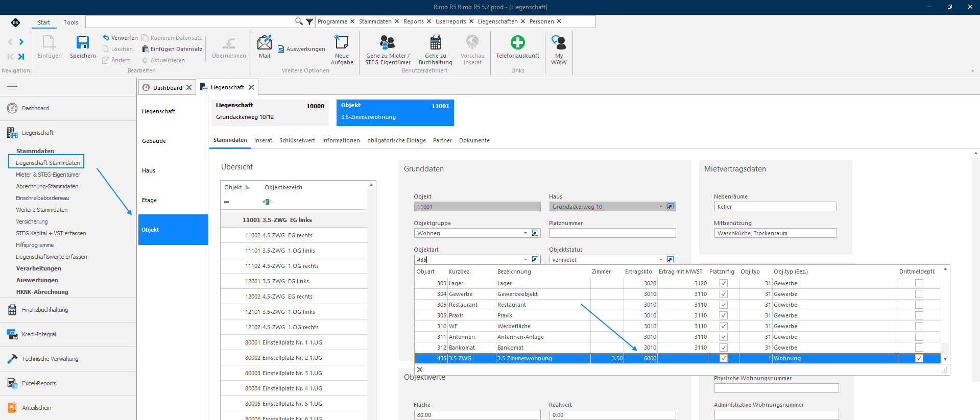This screenshot has height=420, width=980.
Task: Click the Speichern save icon
Action: tap(83, 42)
